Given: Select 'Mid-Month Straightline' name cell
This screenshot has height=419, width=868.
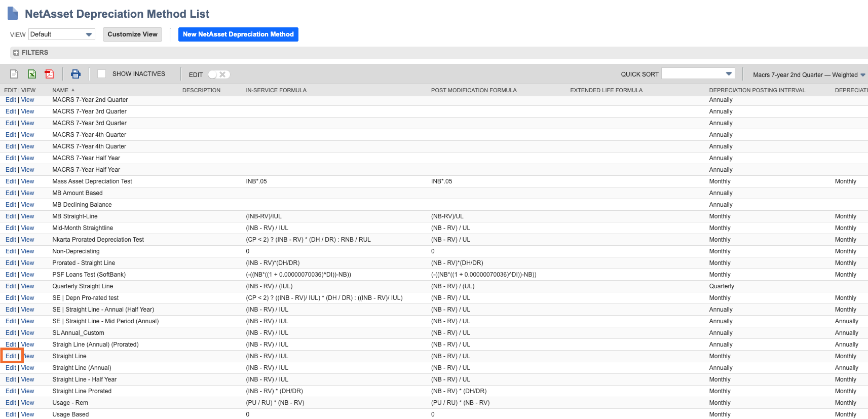Looking at the screenshot, I should [83, 228].
